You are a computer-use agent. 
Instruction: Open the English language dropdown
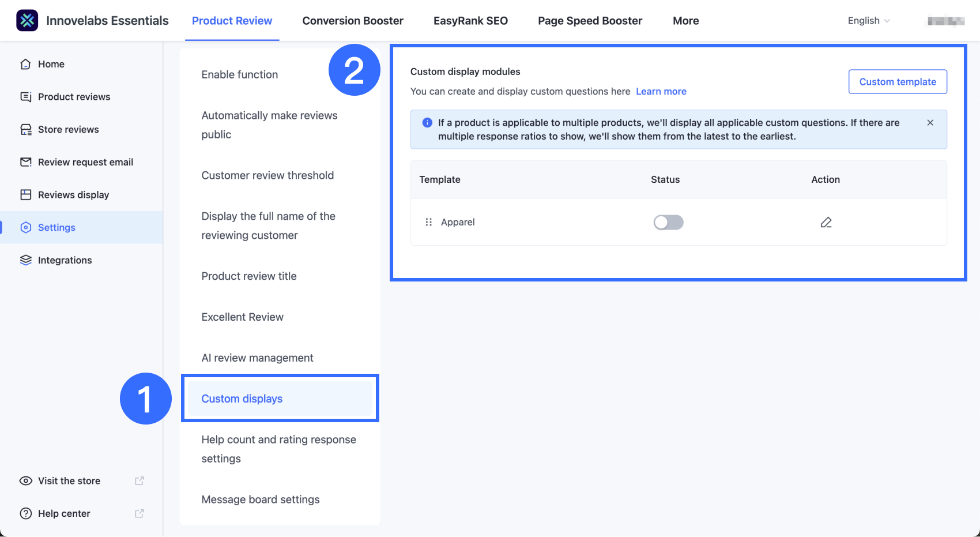point(869,21)
